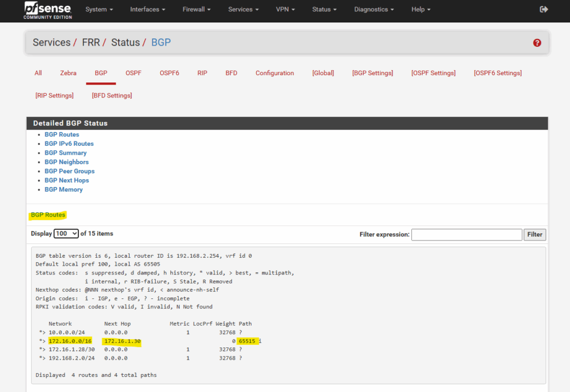Viewport: 570px width, 392px height.
Task: Expand the Interfaces menu
Action: pos(148,9)
